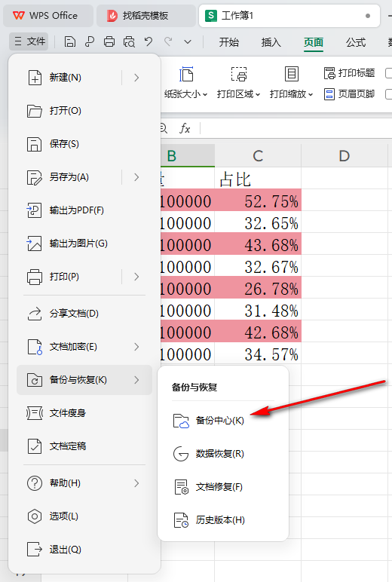
Task: Expand the 新建 submenu arrow
Action: [136, 78]
